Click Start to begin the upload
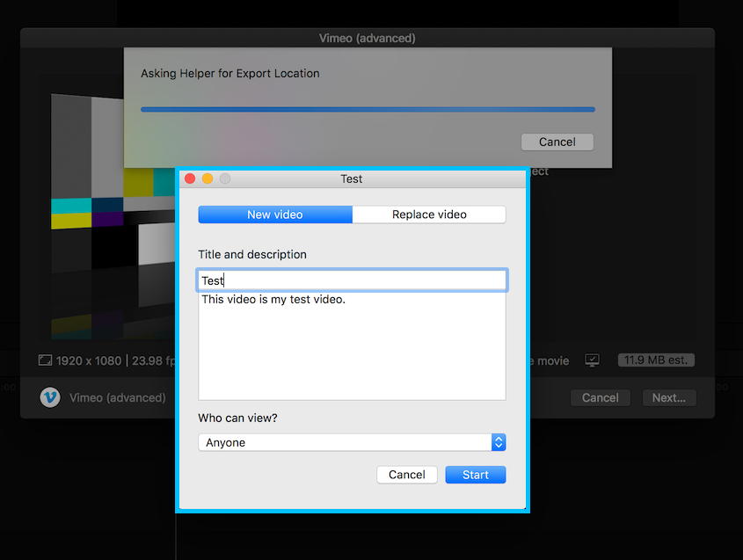This screenshot has height=560, width=743. [475, 474]
